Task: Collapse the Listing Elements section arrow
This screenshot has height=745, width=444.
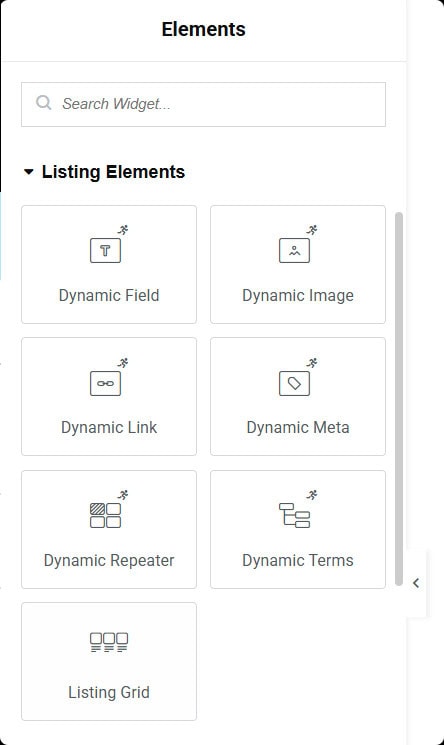Action: 29,172
